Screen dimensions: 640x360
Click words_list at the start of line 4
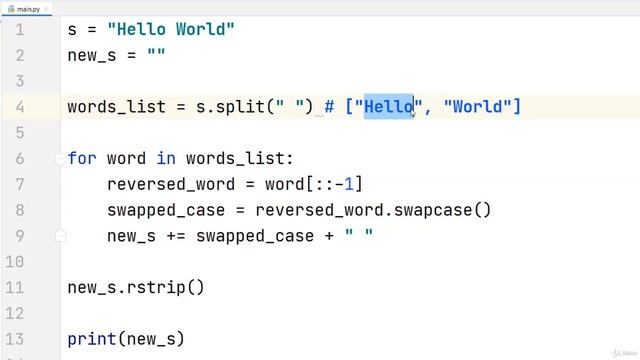click(x=116, y=107)
